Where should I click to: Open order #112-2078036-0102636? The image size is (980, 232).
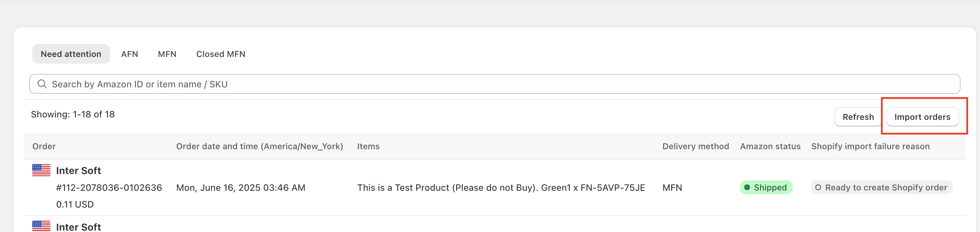(x=109, y=188)
